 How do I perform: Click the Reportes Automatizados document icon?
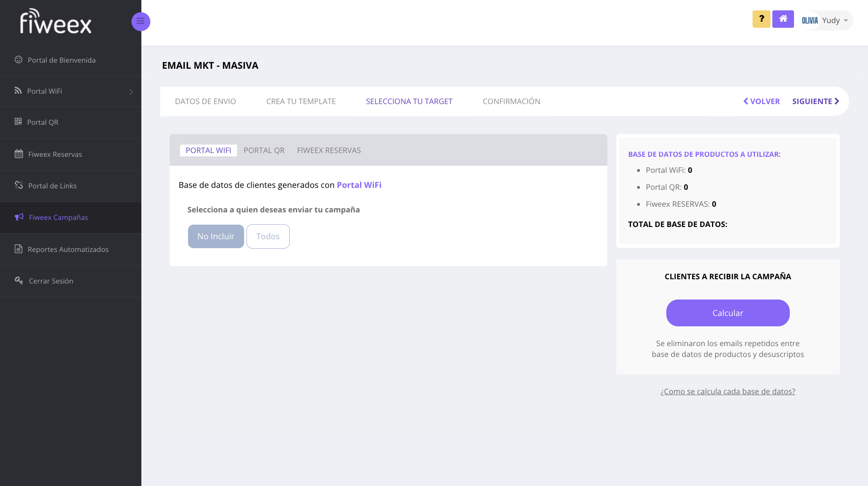[18, 249]
